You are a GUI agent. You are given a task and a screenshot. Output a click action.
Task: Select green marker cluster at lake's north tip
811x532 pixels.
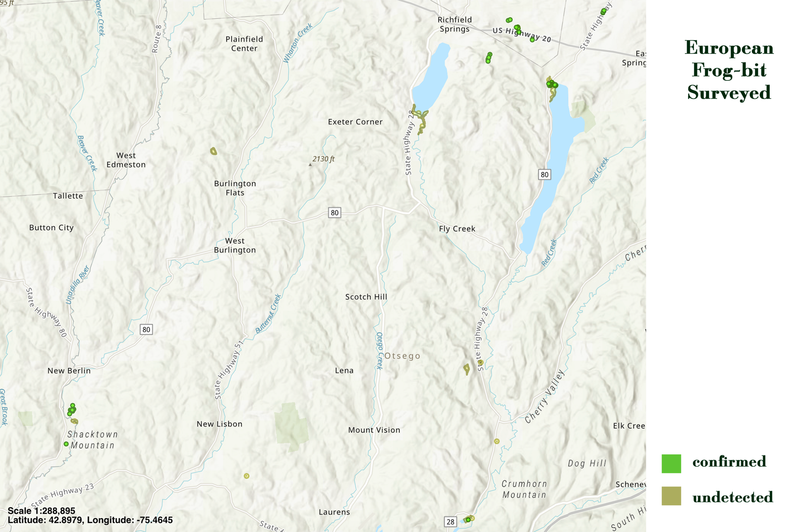(552, 84)
